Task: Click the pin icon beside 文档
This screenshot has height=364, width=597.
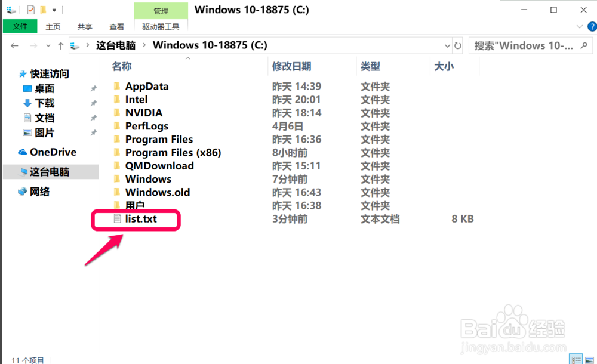Action: [93, 118]
